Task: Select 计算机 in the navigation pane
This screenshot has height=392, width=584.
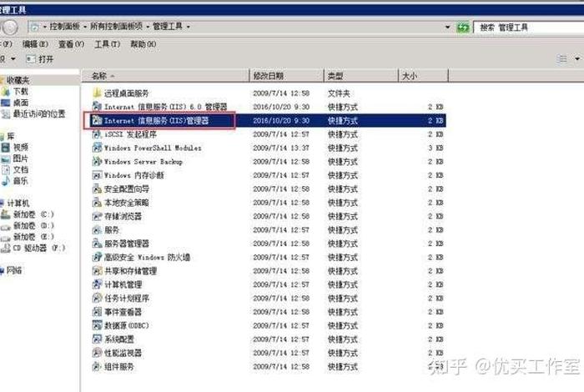Action: (x=18, y=203)
